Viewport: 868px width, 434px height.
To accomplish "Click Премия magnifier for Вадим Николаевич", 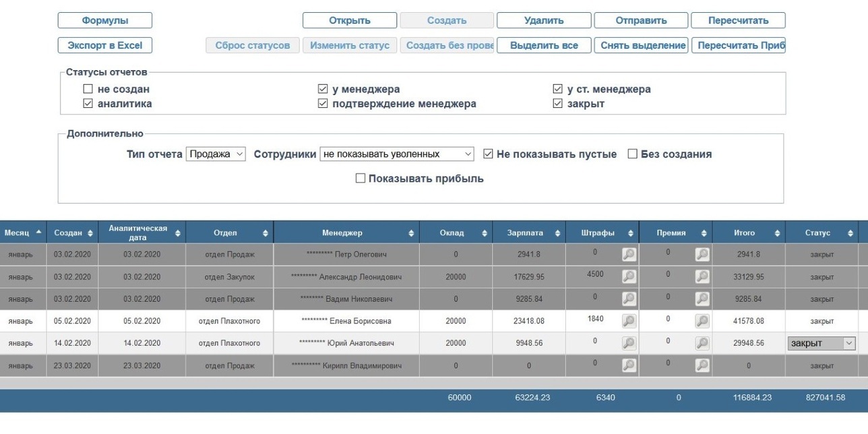I will (702, 299).
